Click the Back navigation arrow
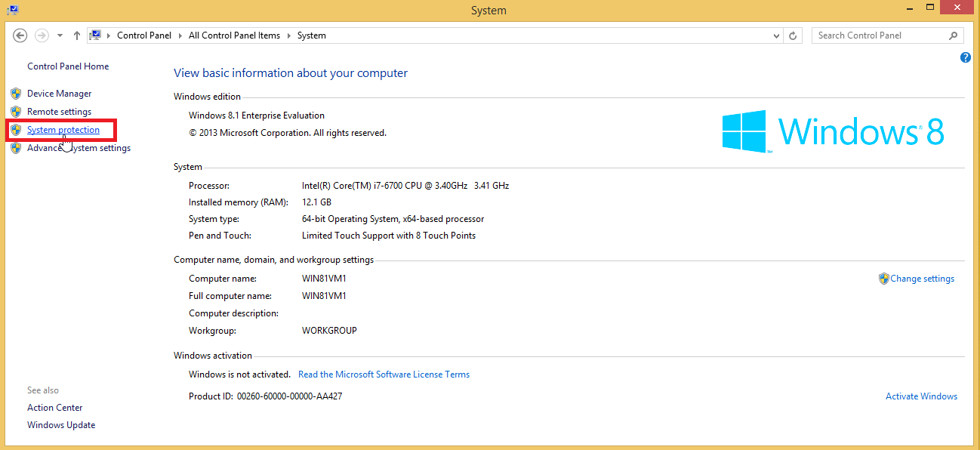Screen dimensions: 980x450 [20, 35]
